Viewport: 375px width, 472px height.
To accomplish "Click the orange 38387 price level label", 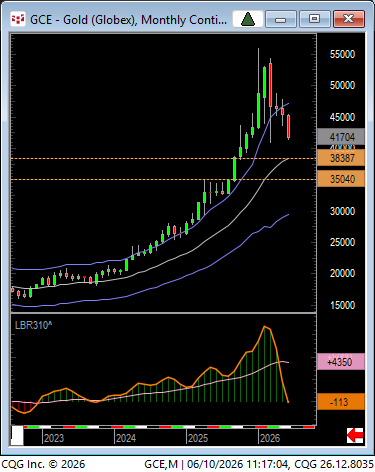I will (x=341, y=158).
